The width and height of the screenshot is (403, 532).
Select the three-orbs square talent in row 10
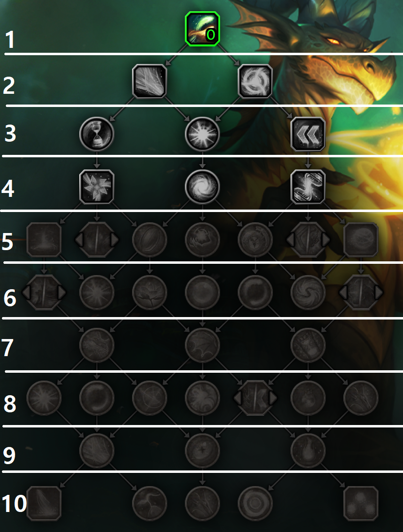tap(361, 503)
